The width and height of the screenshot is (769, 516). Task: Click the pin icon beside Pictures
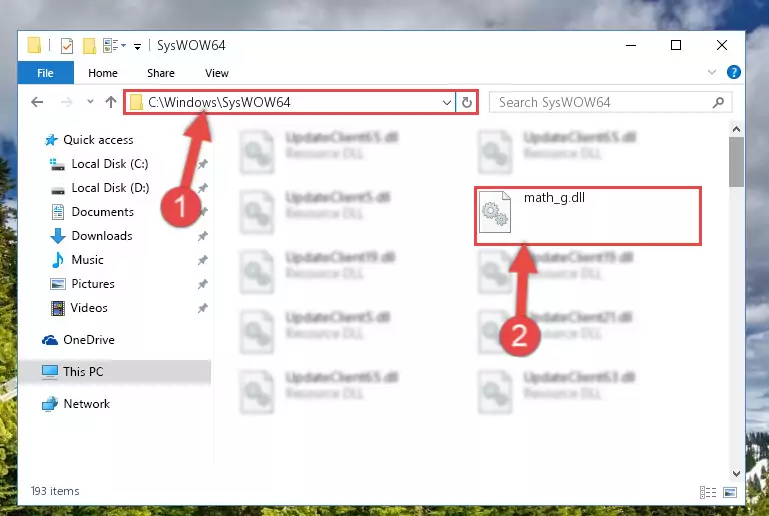tap(203, 284)
